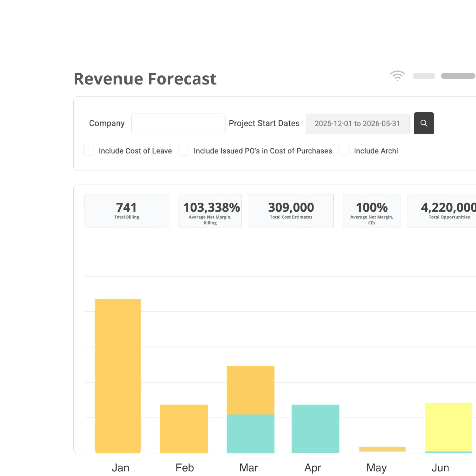The height and width of the screenshot is (476, 476).
Task: Click the orange segment of Mar bar
Action: tap(250, 390)
